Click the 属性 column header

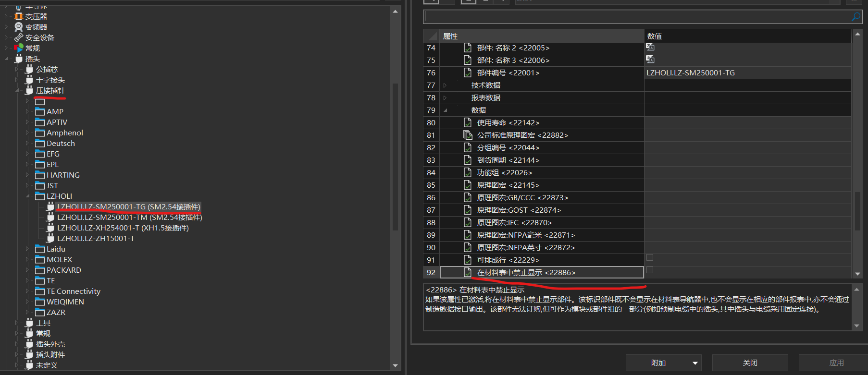click(542, 36)
